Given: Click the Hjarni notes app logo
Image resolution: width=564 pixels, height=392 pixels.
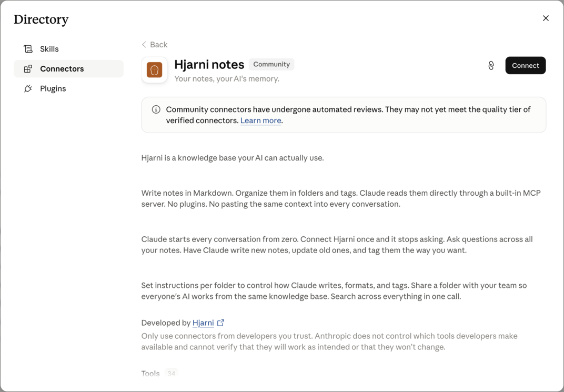Looking at the screenshot, I should point(154,70).
